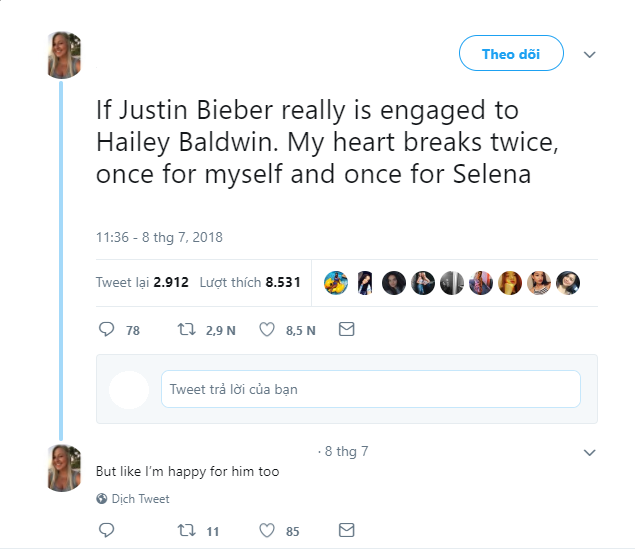This screenshot has height=549, width=635.
Task: Click the globe icon beside Dịch Tweet
Action: pyautogui.click(x=102, y=499)
